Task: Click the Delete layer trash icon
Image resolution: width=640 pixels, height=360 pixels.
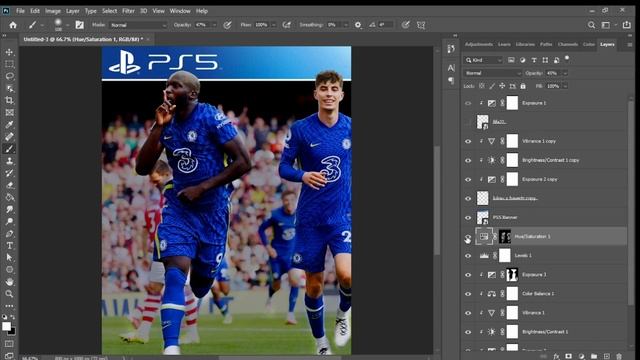Action: pyautogui.click(x=619, y=356)
